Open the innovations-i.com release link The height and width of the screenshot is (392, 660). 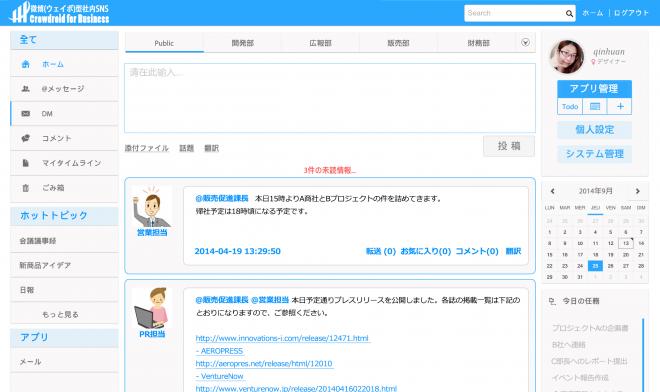click(283, 338)
